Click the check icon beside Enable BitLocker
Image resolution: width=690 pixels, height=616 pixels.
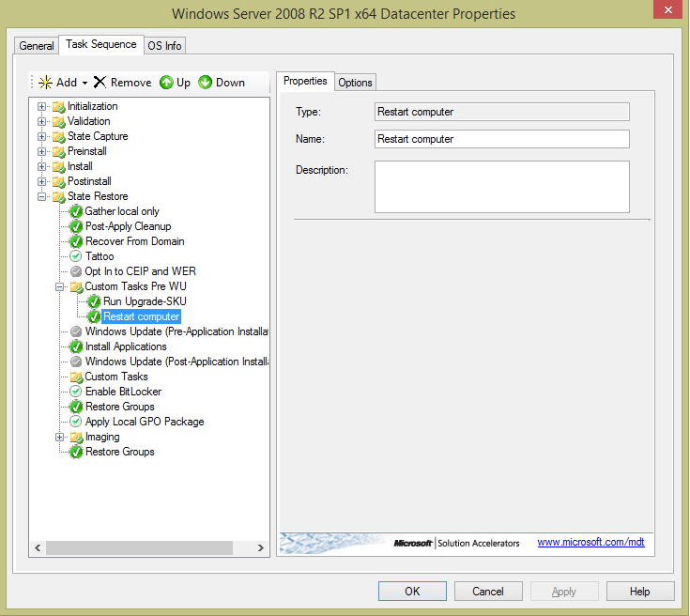77,392
